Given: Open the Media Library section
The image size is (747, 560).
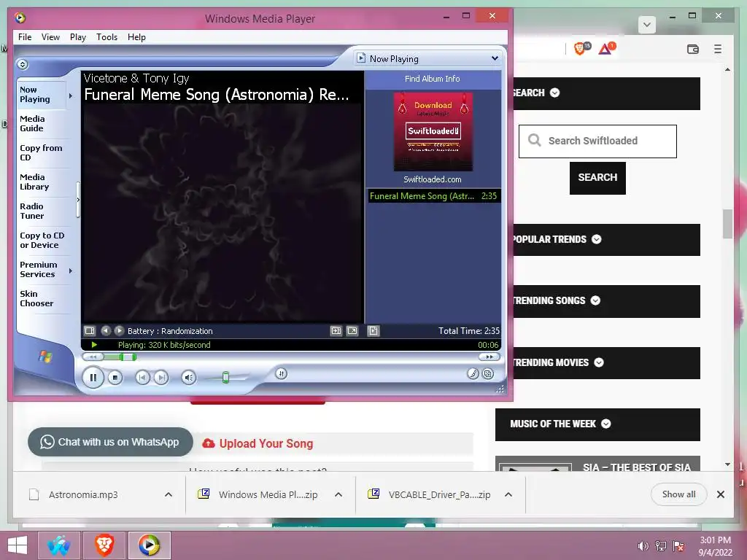Looking at the screenshot, I should (x=42, y=182).
